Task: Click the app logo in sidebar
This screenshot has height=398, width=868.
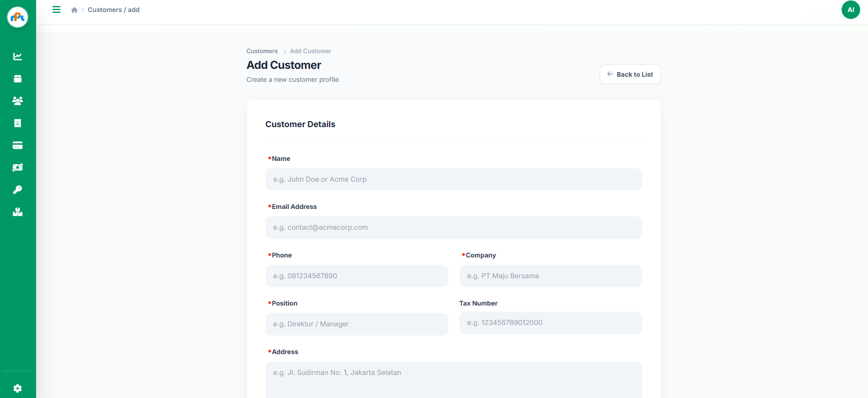Action: 18,18
